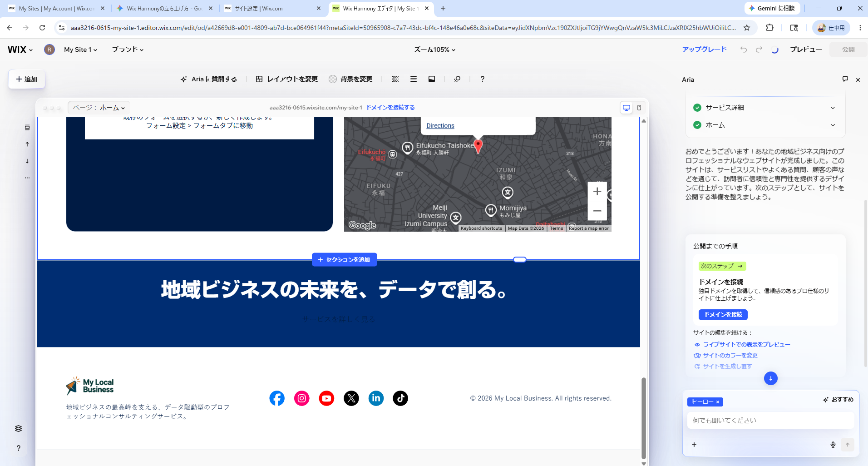Click the three-line alignment icon in toolbar
Viewport: 868px width, 466px height.
[x=414, y=79]
